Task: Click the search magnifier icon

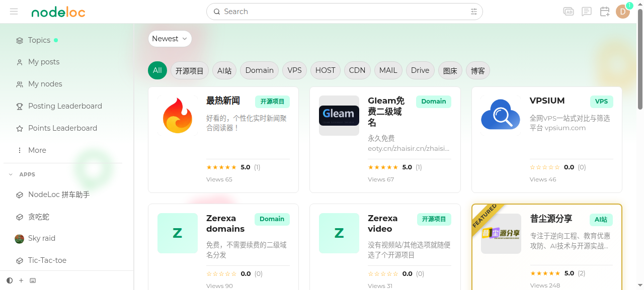Action: click(x=217, y=12)
